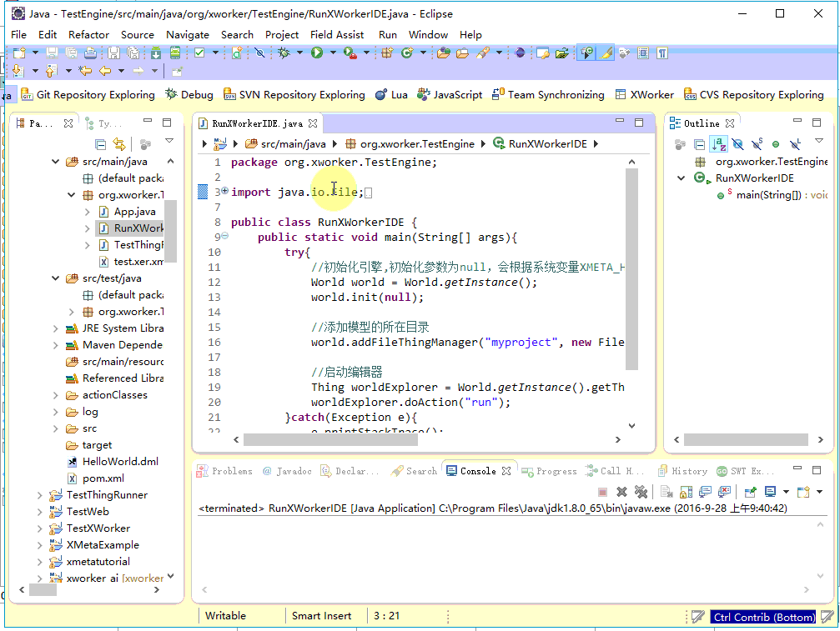Open the Field Assist menu
This screenshot has height=631, width=840.
337,35
